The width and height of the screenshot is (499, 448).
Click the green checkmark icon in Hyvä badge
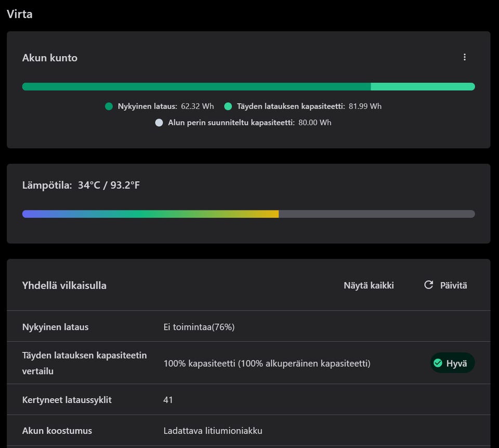pos(438,363)
